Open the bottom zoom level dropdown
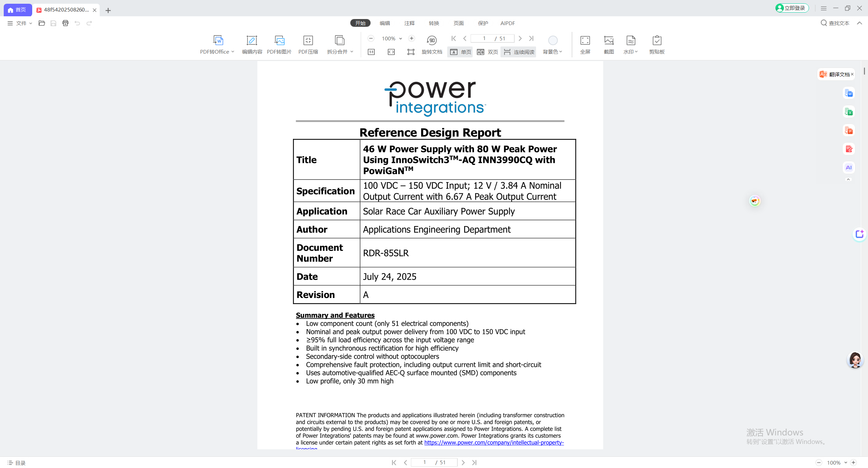Image resolution: width=868 pixels, height=468 pixels. [x=846, y=463]
